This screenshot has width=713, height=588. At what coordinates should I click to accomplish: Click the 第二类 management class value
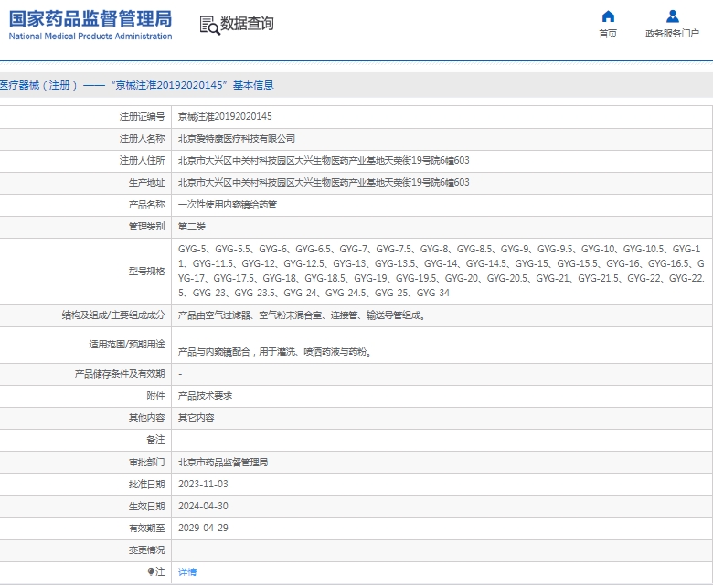[192, 227]
